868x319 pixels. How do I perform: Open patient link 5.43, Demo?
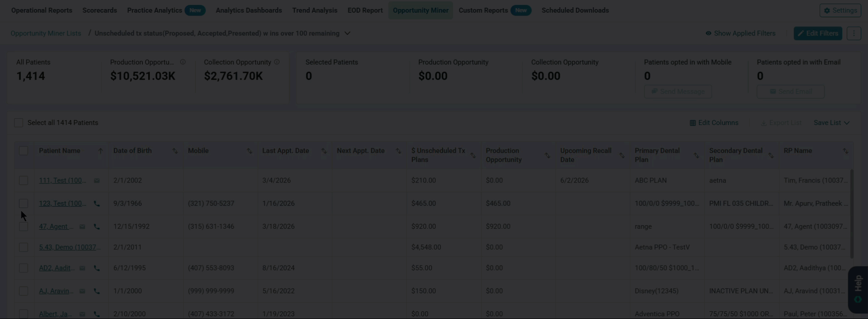(70, 247)
